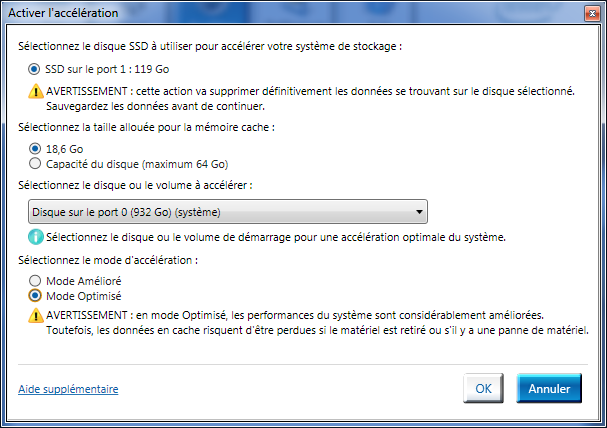Select Mode Optimisé option
Image resolution: width=607 pixels, height=428 pixels.
[x=37, y=296]
